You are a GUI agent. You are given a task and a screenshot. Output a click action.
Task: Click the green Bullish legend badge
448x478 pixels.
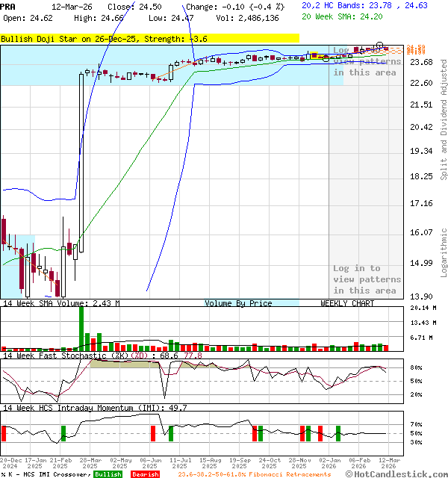click(x=108, y=474)
